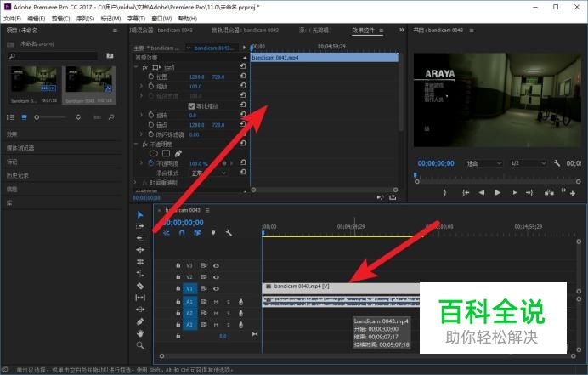Step forward one frame in Program monitor
The width and height of the screenshot is (588, 375).
[513, 192]
